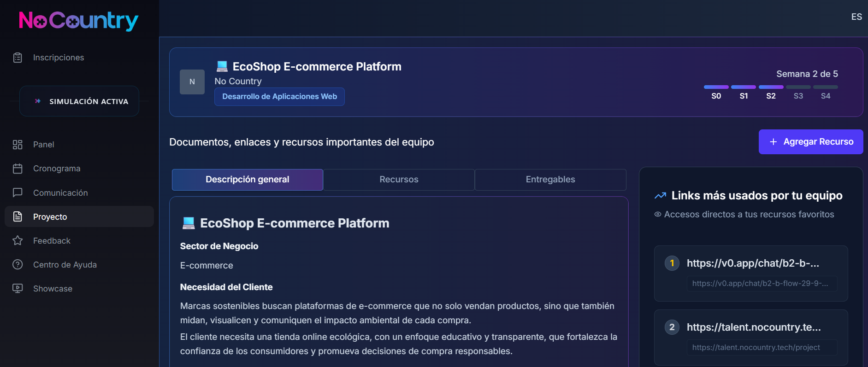
Task: Click the Centro de Ayuda question icon
Action: click(x=18, y=264)
